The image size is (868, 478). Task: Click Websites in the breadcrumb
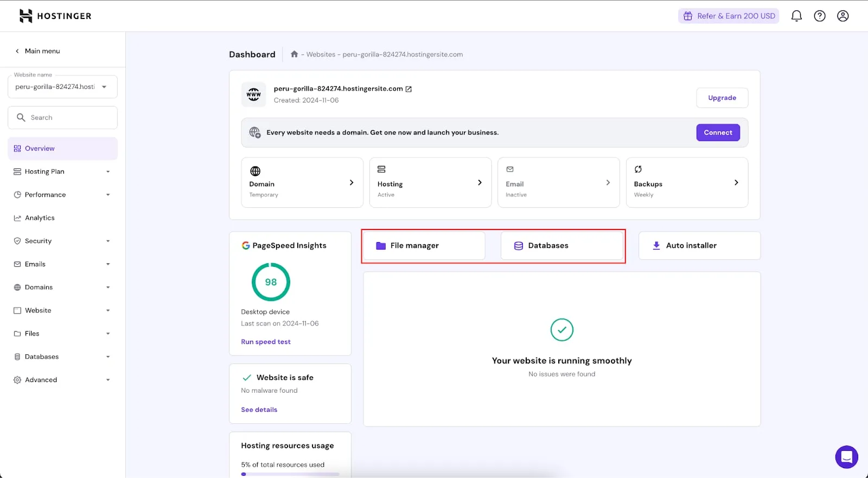(321, 54)
